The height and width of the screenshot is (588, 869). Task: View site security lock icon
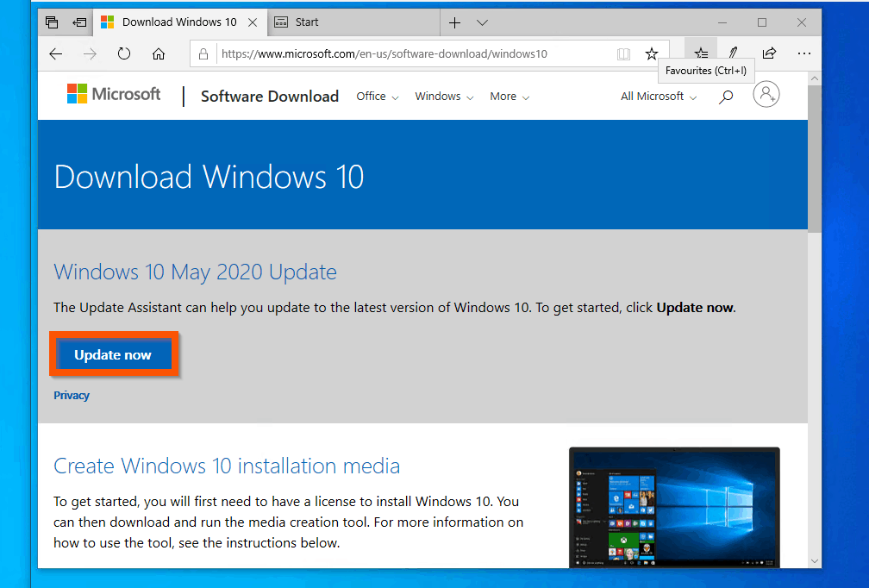tap(203, 53)
